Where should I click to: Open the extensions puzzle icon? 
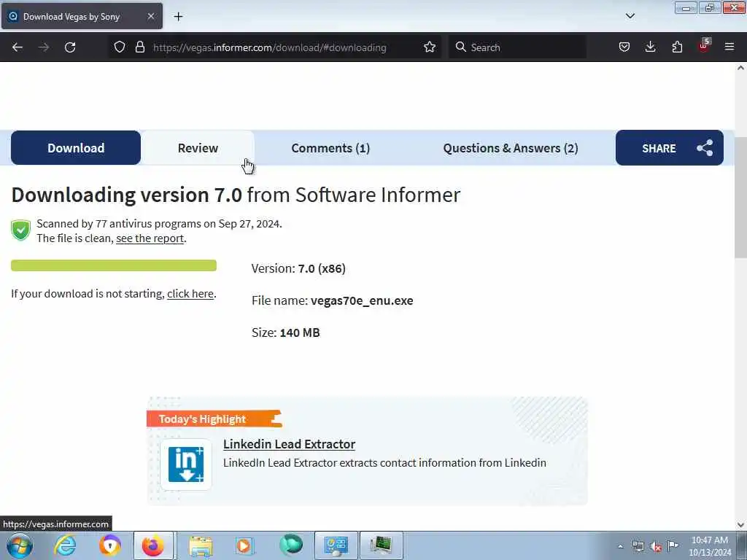677,47
